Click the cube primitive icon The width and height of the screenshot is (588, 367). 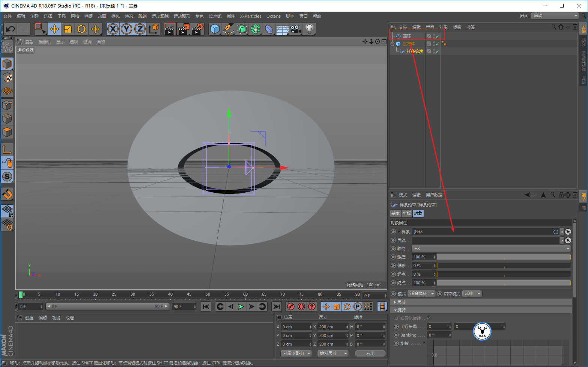(x=215, y=29)
